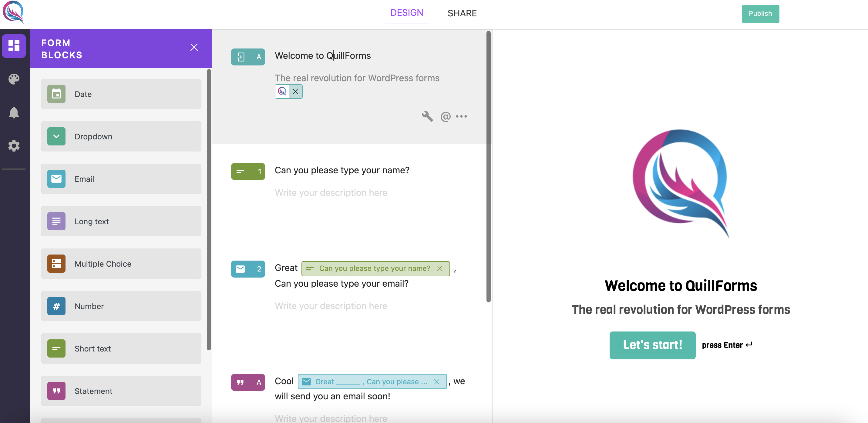This screenshot has width=868, height=423.
Task: Expand the Dropdown form block
Action: click(56, 136)
